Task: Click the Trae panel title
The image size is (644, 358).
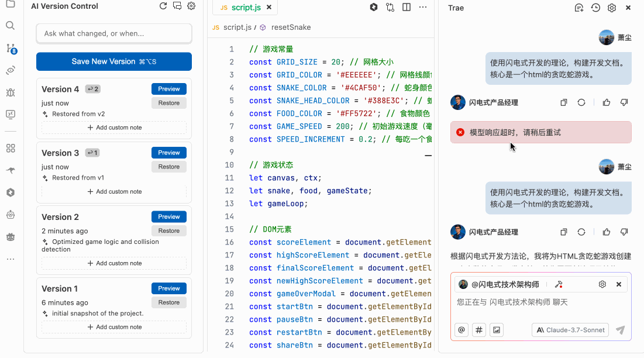Action: coord(456,8)
